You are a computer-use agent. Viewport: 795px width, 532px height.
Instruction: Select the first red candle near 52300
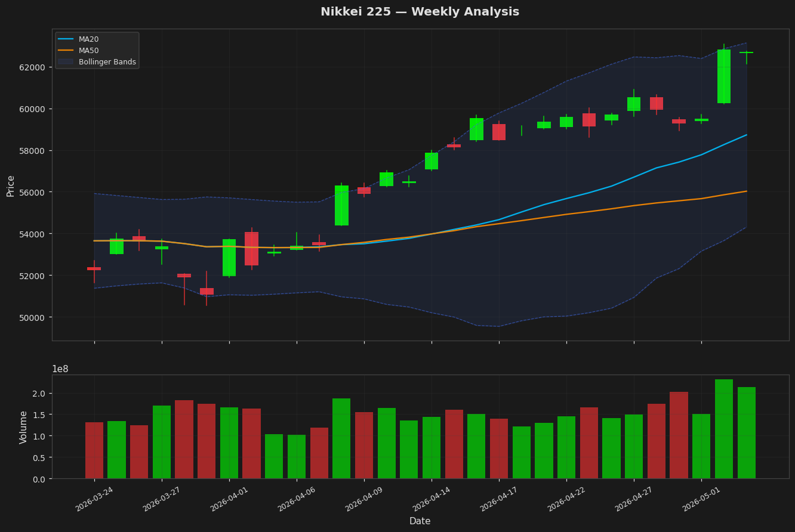pyautogui.click(x=94, y=269)
